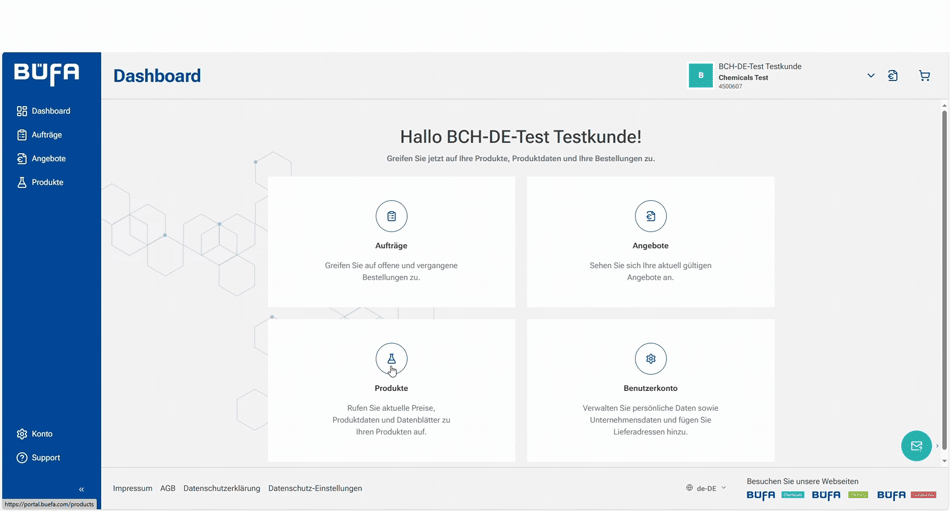Viewport: 950px width, 511px height.
Task: Open the Impressum footer link
Action: [x=132, y=488]
